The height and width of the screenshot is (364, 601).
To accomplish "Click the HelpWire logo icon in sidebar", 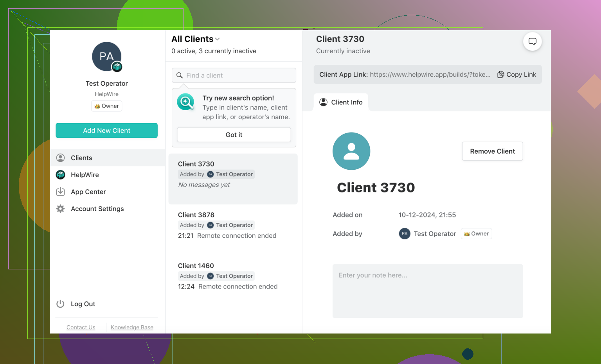I will tap(61, 175).
